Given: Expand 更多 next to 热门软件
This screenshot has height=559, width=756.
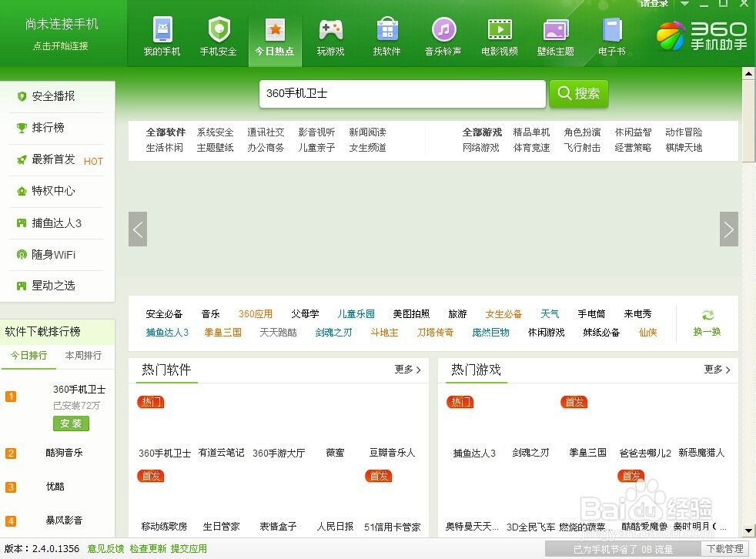Looking at the screenshot, I should (x=407, y=370).
